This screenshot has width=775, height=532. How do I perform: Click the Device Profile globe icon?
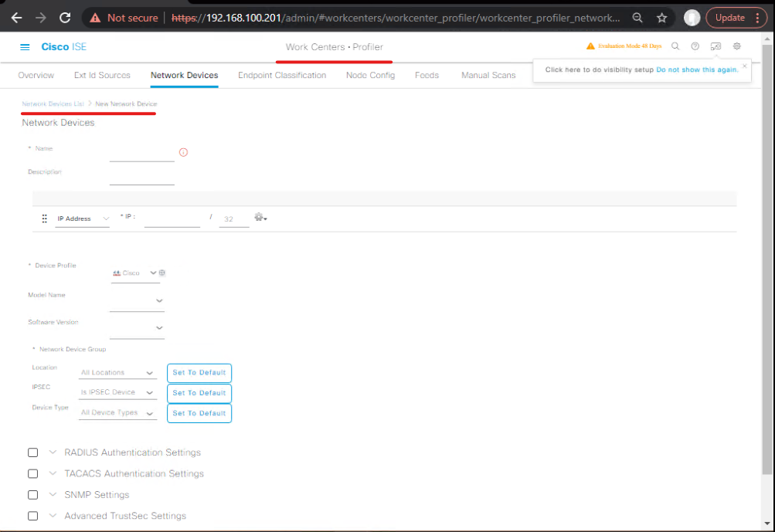point(162,273)
